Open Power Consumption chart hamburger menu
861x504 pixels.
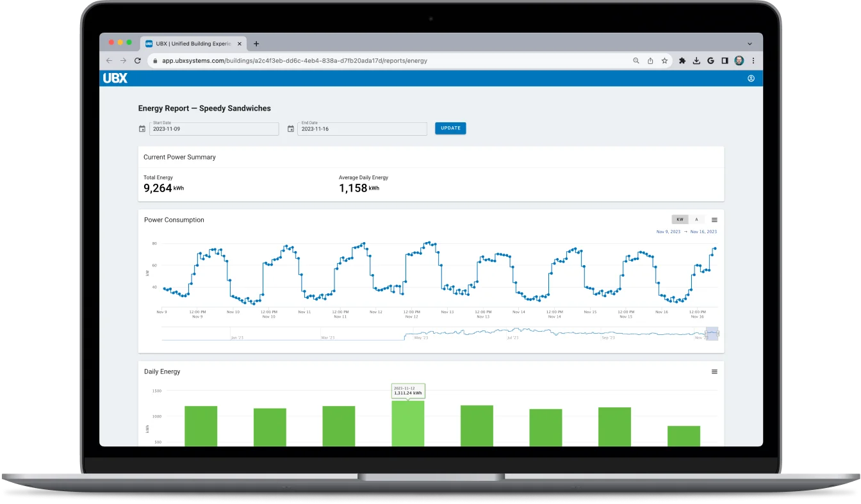point(714,220)
